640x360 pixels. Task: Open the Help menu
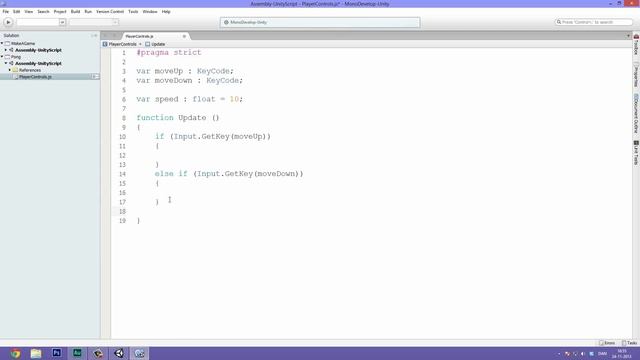pyautogui.click(x=166, y=12)
